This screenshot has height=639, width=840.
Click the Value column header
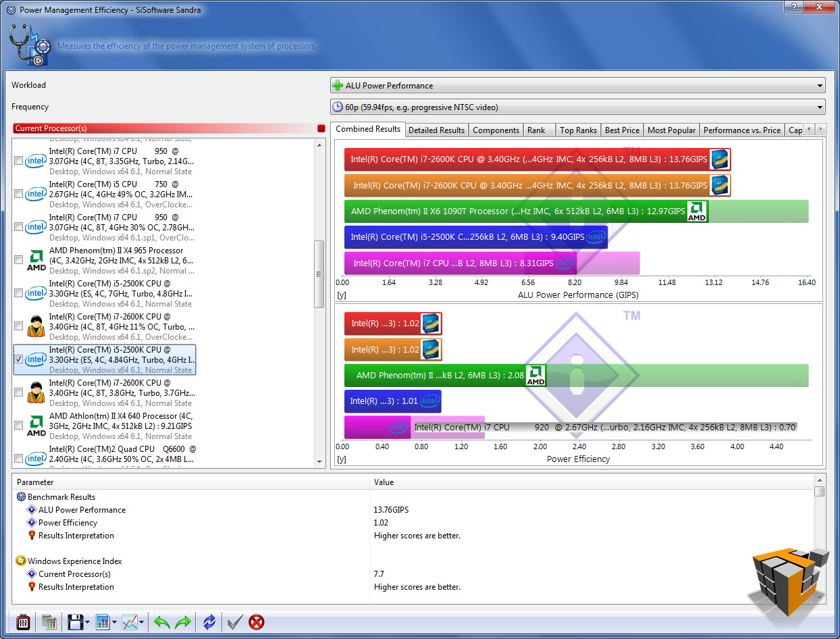[592, 482]
